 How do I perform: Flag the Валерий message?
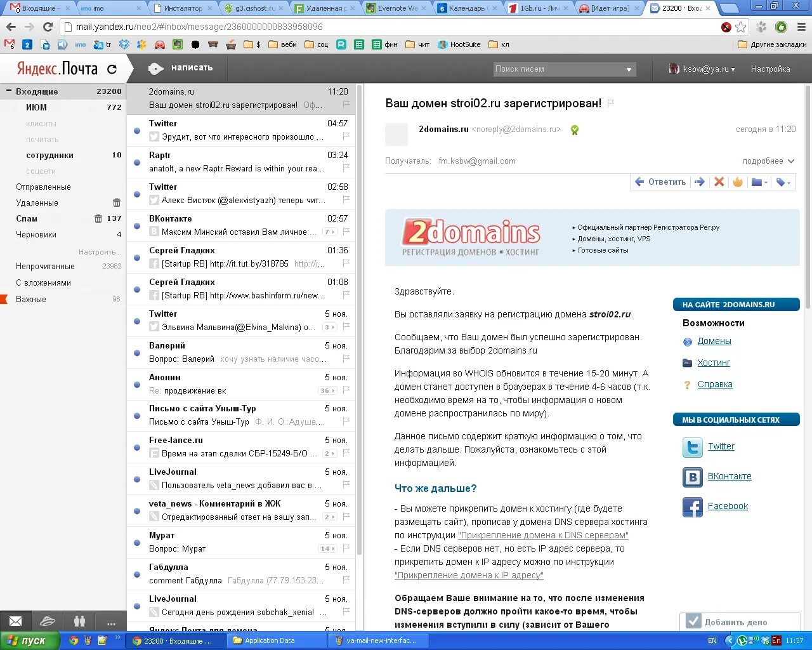pos(346,359)
